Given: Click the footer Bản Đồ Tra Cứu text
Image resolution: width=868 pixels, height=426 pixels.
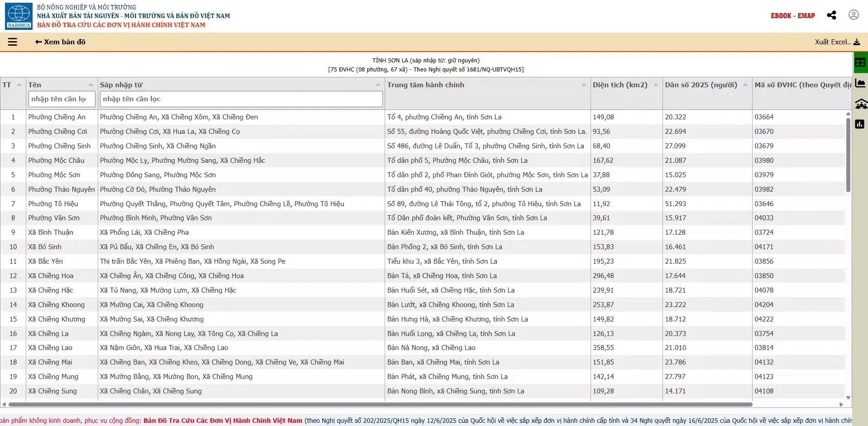Looking at the screenshot, I should [223, 421].
